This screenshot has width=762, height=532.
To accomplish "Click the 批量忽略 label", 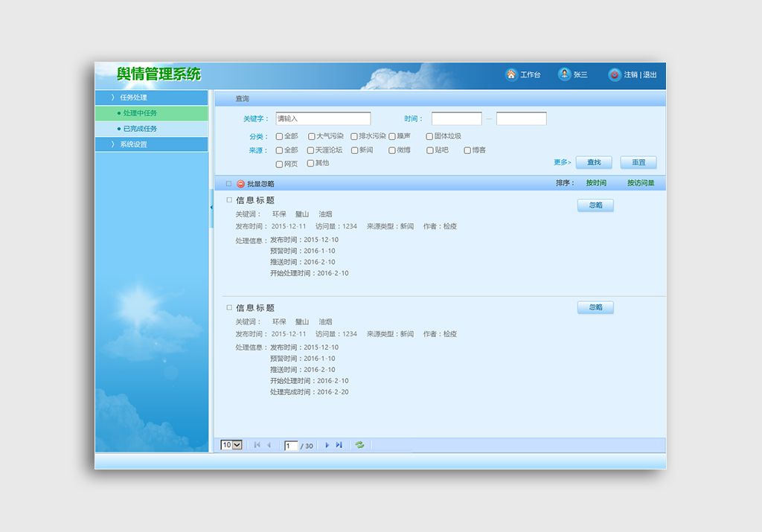I will pos(261,184).
